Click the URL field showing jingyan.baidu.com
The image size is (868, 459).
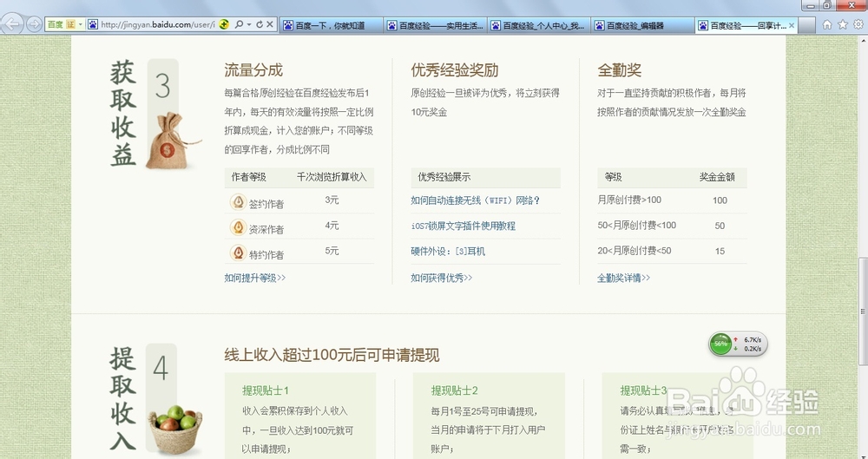157,24
